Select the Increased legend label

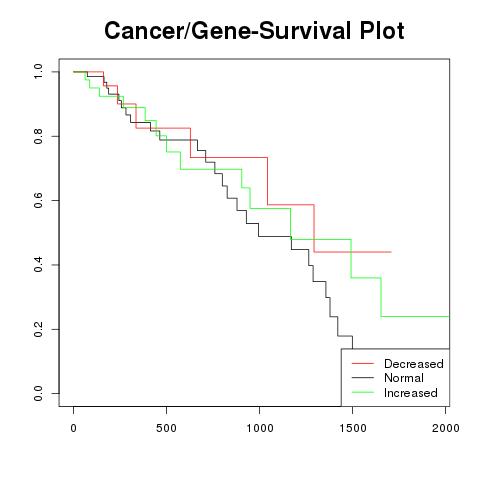(411, 393)
